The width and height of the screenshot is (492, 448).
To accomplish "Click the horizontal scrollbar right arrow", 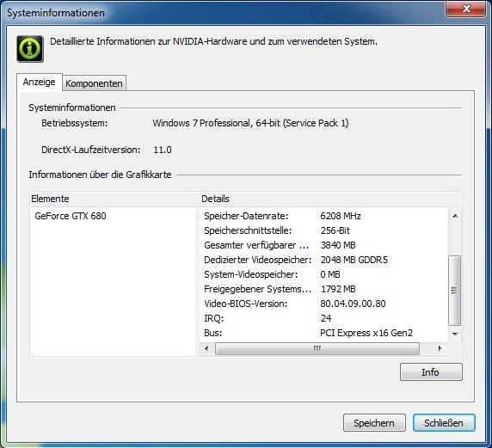I will [x=440, y=348].
